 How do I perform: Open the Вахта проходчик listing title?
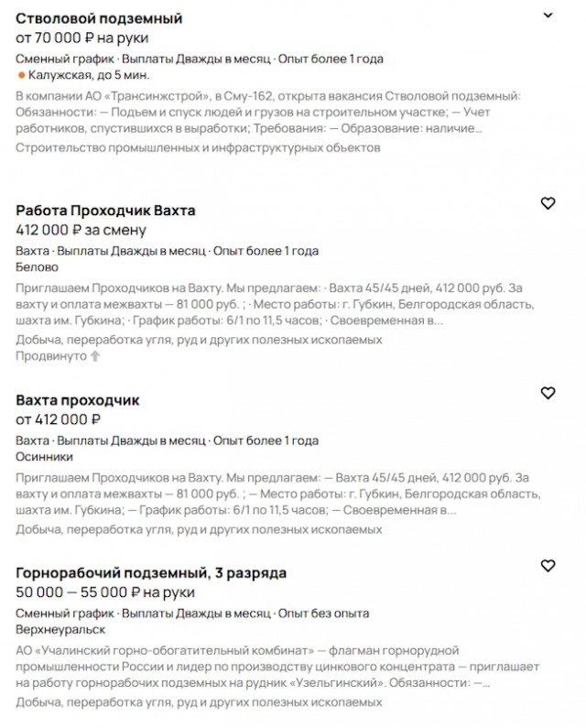[x=78, y=400]
